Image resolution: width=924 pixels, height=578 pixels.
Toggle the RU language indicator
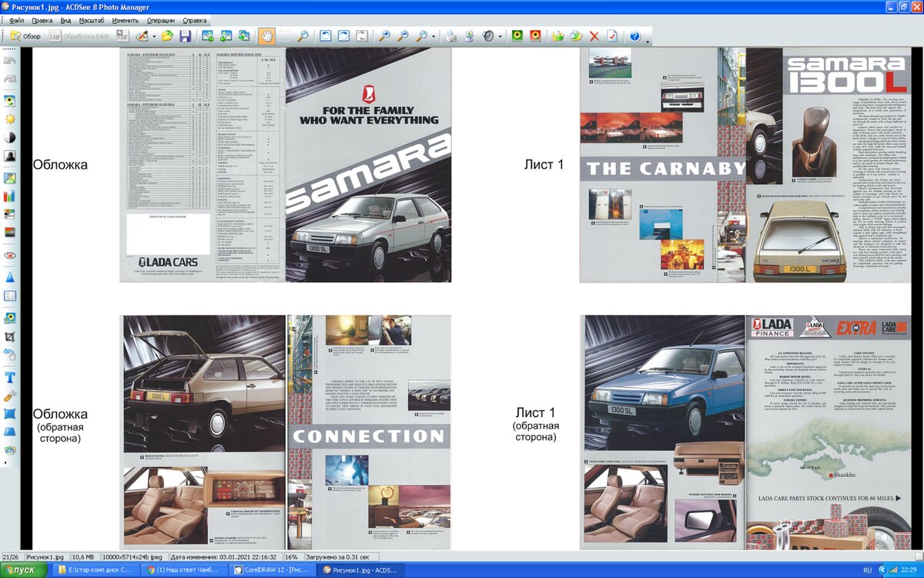point(866,570)
